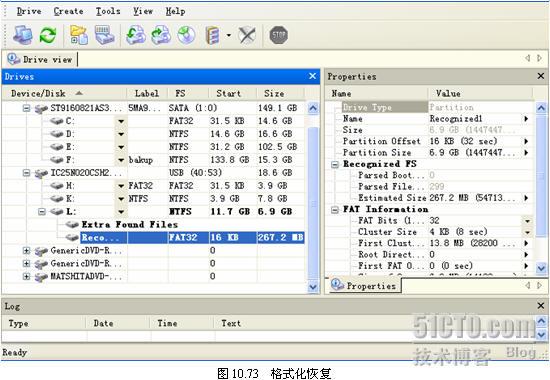Image resolution: width=550 pixels, height=380 pixels.
Task: Click the open folder image toolbar icon
Action: pos(79,35)
